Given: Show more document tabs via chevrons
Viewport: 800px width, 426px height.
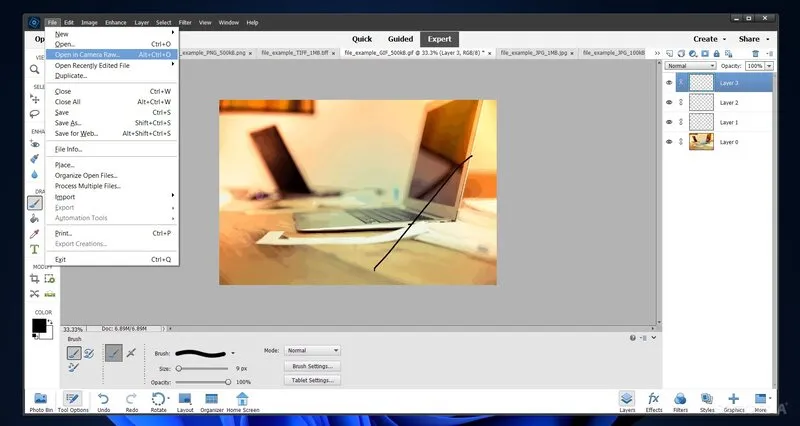Looking at the screenshot, I should [657, 53].
